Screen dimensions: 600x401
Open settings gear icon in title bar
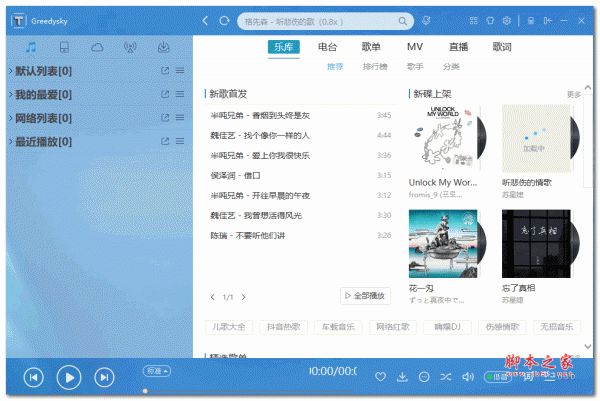[x=507, y=21]
